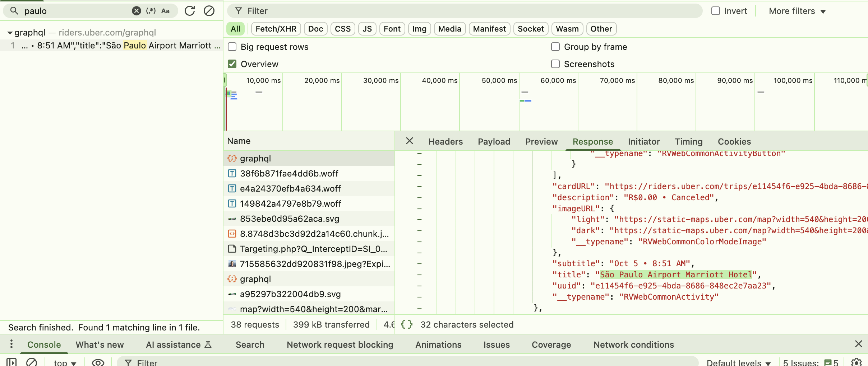The width and height of the screenshot is (868, 366).
Task: Open console settings gear
Action: tap(857, 362)
